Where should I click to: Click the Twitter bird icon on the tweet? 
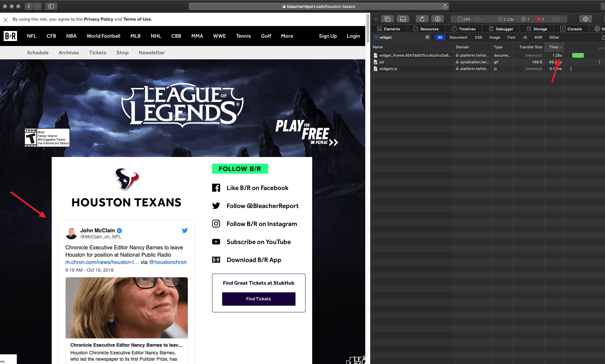(185, 230)
